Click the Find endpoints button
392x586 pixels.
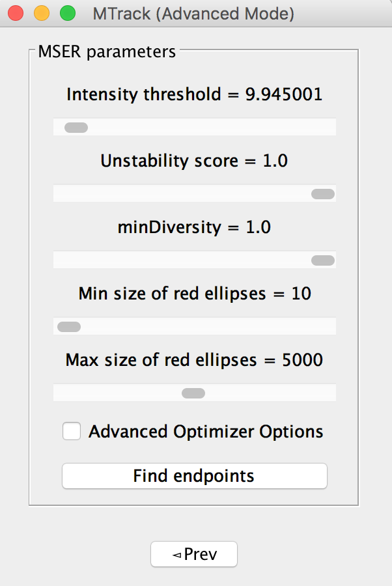pyautogui.click(x=194, y=476)
